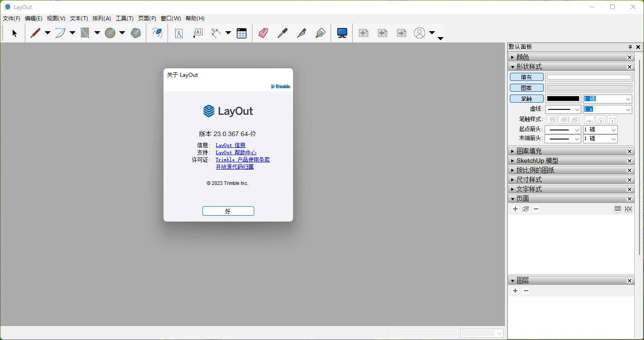Open the account profile icon
Image resolution: width=644 pixels, height=340 pixels.
click(x=420, y=33)
